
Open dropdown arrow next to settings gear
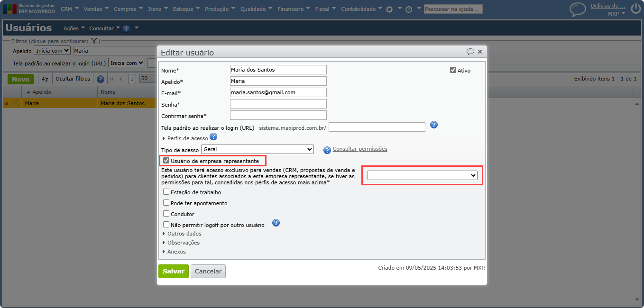click(399, 9)
